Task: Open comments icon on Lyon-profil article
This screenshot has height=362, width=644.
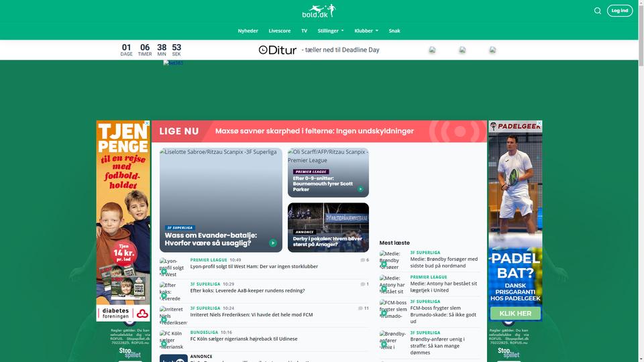Action: tap(364, 260)
